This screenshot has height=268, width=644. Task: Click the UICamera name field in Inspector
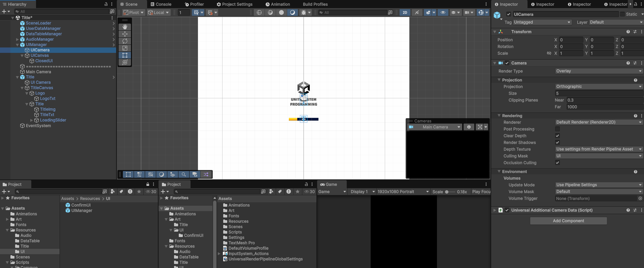[566, 14]
